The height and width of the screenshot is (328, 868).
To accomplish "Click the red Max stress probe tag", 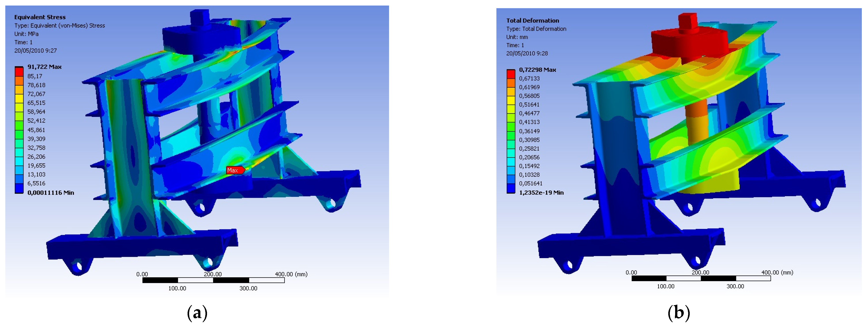I will coord(235,170).
